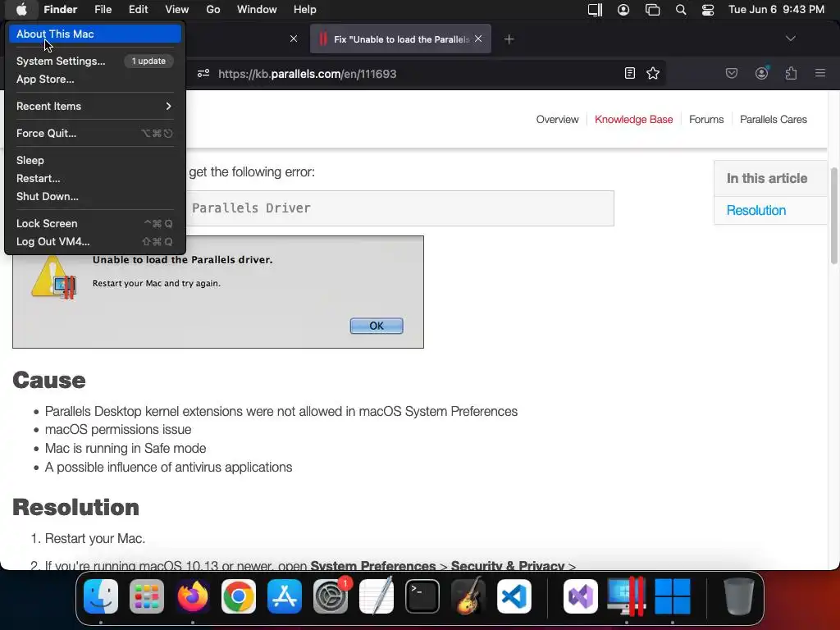Select Shut Down menu entry
840x630 pixels.
pos(95,197)
